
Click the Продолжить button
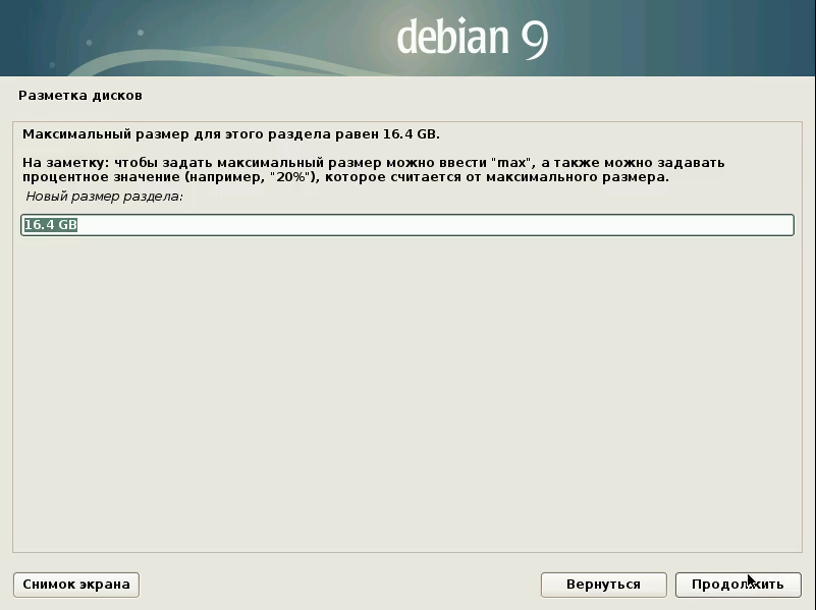coord(737,584)
